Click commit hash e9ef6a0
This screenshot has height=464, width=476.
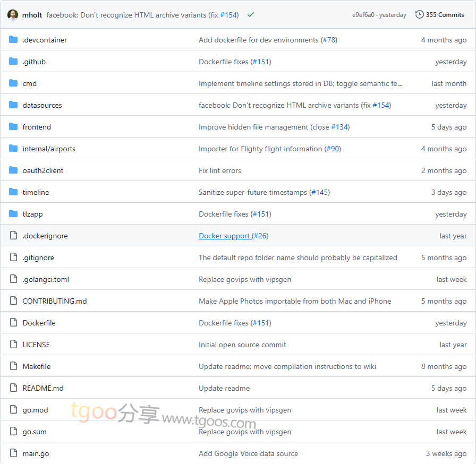click(363, 15)
